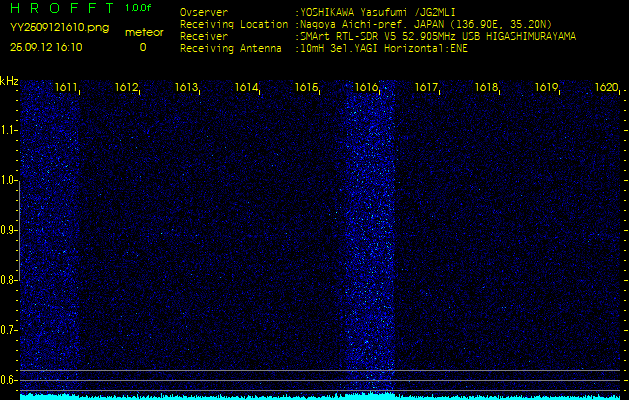Click the 0.6 frequency axis label

coord(8,380)
